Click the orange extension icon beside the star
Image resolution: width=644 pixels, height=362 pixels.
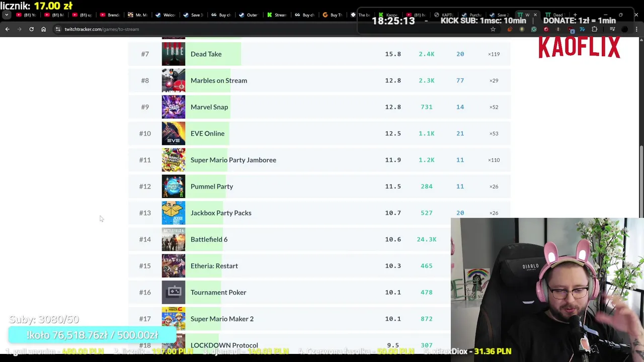click(510, 29)
